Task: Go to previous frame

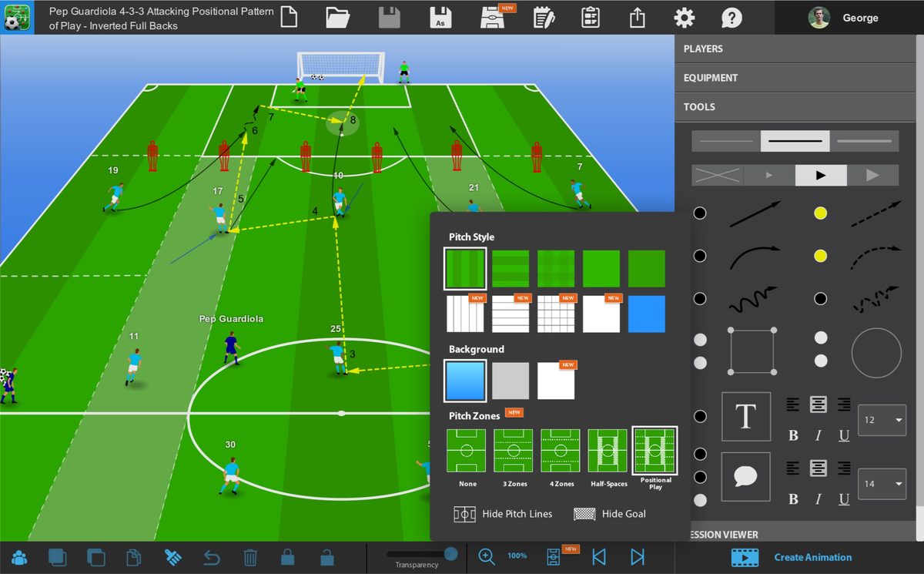Action: 598,556
